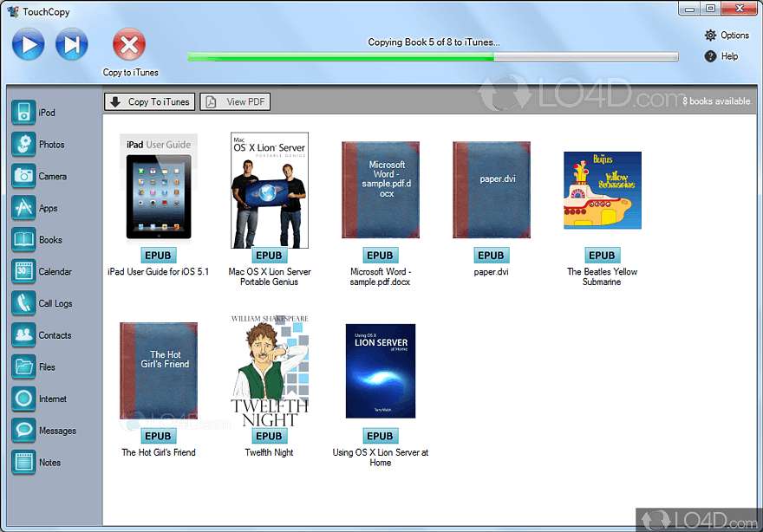Cancel the Copy to iTunes operation
The height and width of the screenshot is (532, 763).
[x=129, y=44]
